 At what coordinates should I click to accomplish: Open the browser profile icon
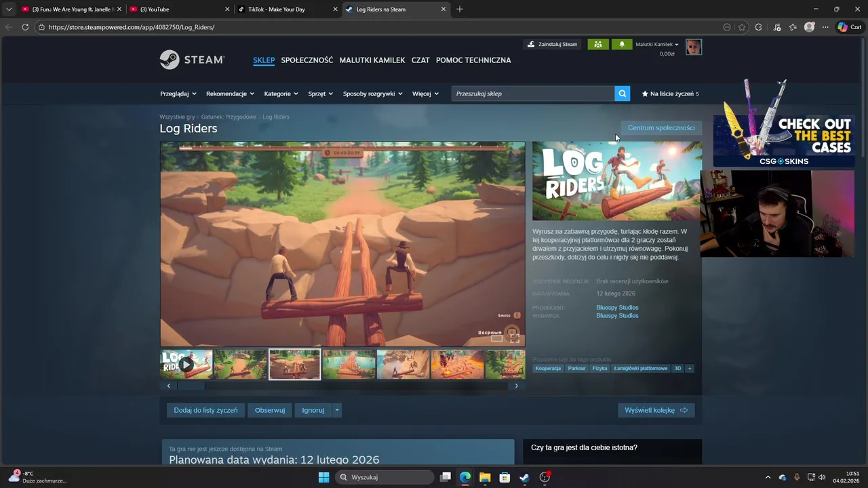pos(809,27)
